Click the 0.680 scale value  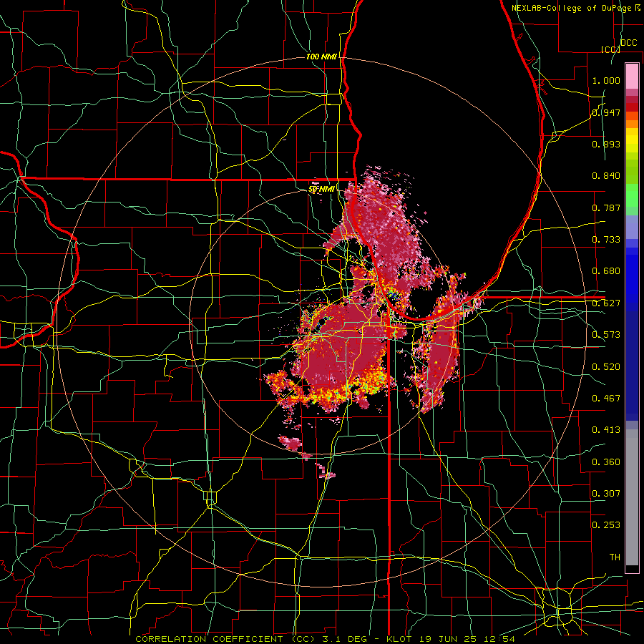[606, 271]
